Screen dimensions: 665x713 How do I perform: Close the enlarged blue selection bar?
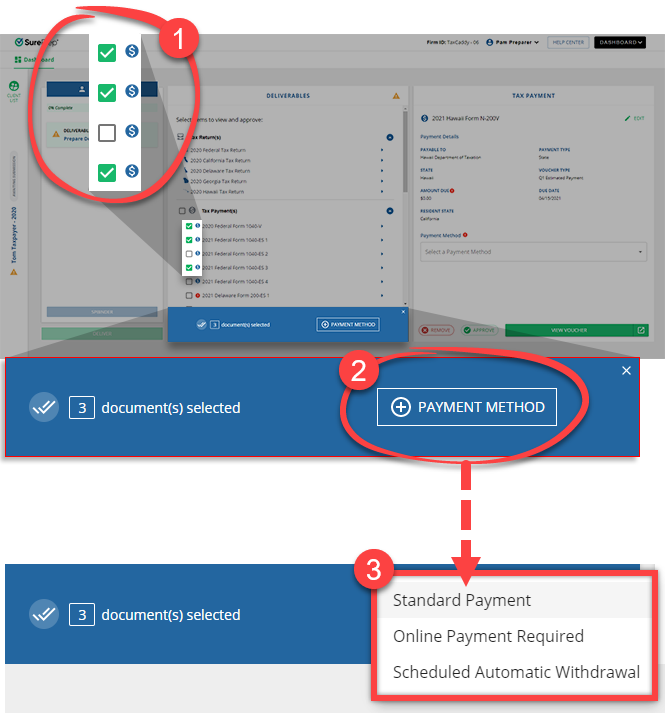tap(626, 371)
